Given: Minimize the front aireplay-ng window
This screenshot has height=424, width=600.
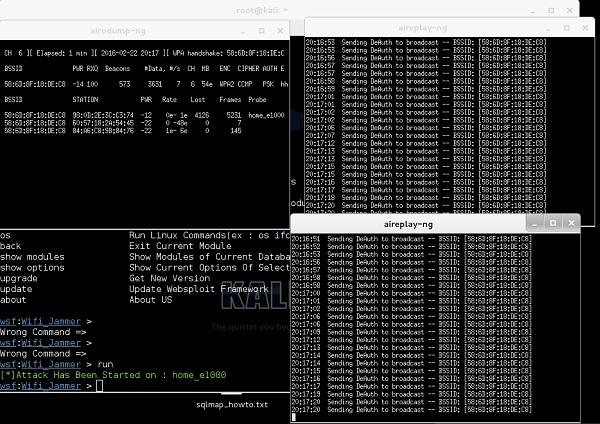Looking at the screenshot, I should click(x=535, y=223).
